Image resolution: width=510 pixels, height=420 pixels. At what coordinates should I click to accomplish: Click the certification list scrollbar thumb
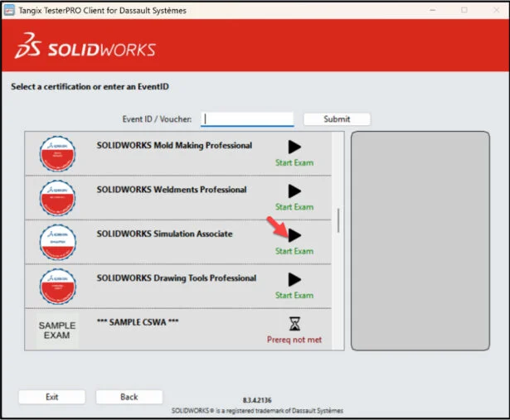click(x=338, y=221)
